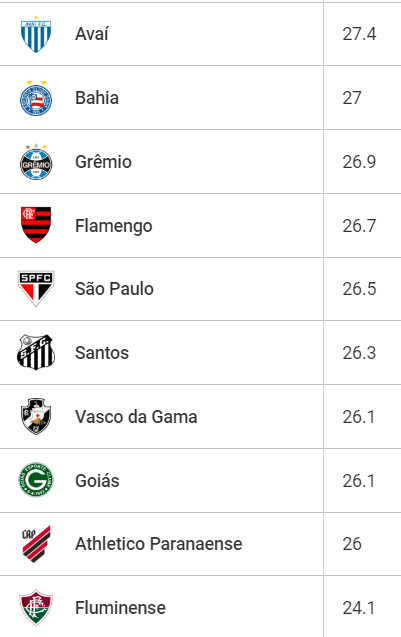Select the Athletico Paranaense team name

click(x=158, y=544)
